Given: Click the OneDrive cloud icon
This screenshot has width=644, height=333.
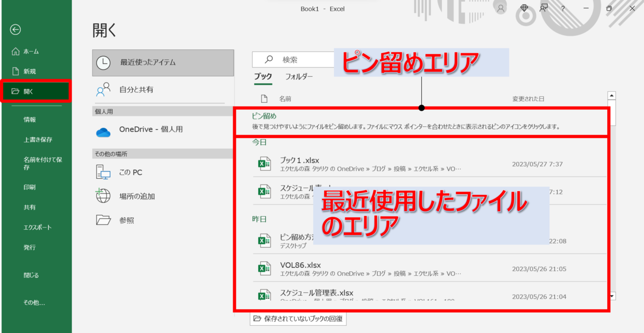Looking at the screenshot, I should point(103,132).
